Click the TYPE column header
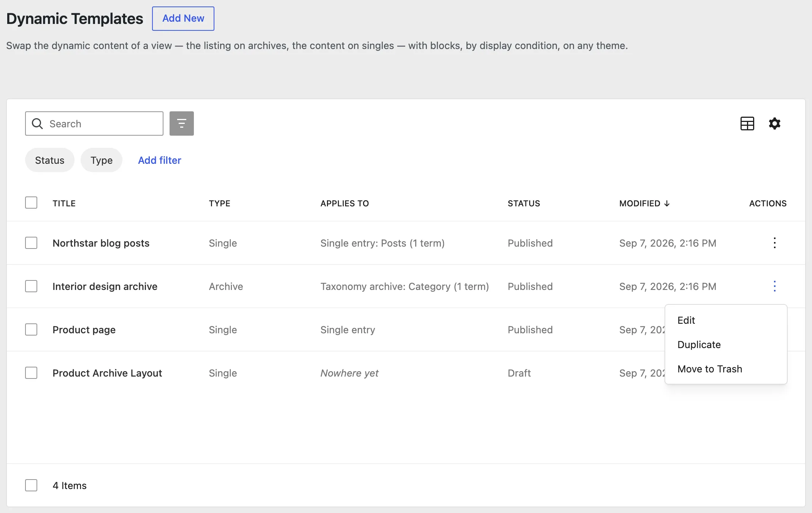Image resolution: width=812 pixels, height=513 pixels. click(x=219, y=203)
